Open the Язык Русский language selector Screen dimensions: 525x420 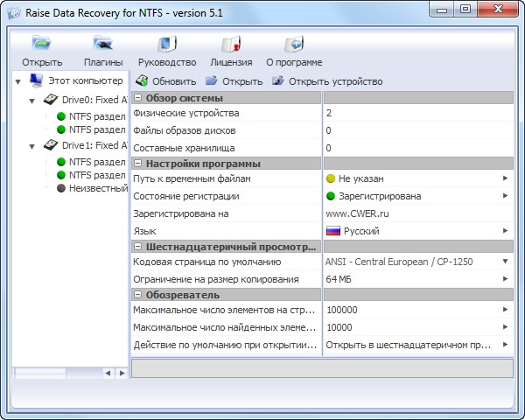pos(505,229)
